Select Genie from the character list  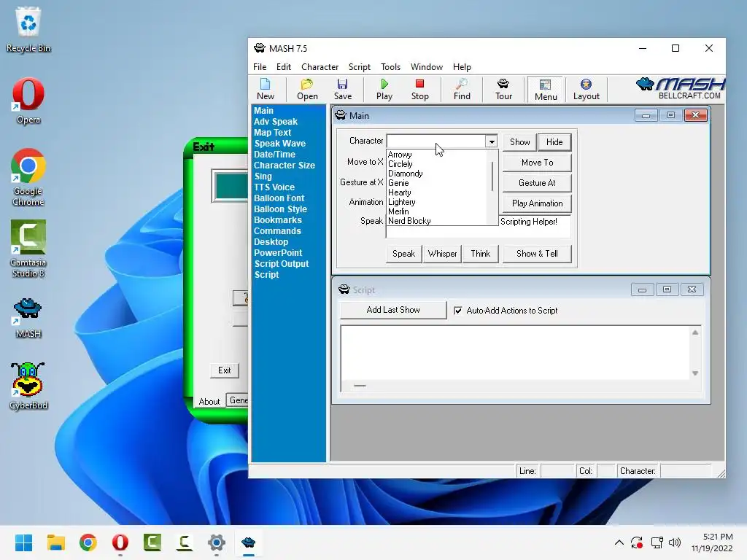(x=398, y=183)
